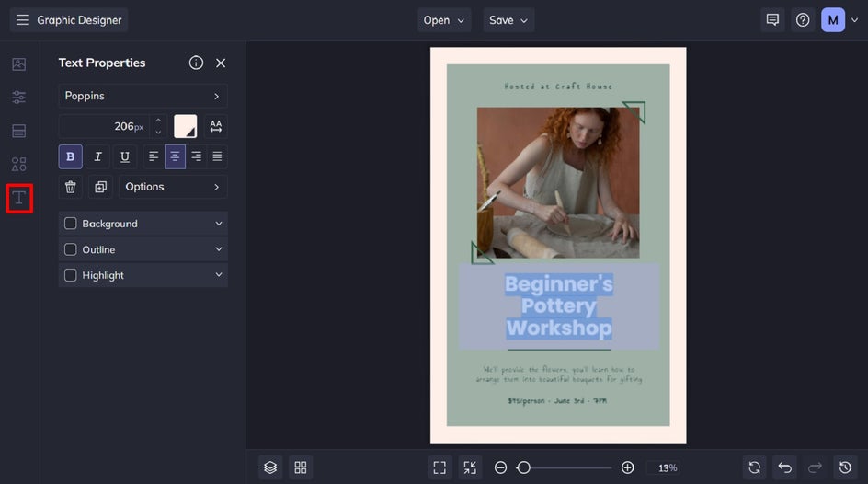Click the zoom in plus icon
The width and height of the screenshot is (868, 484).
tap(627, 467)
